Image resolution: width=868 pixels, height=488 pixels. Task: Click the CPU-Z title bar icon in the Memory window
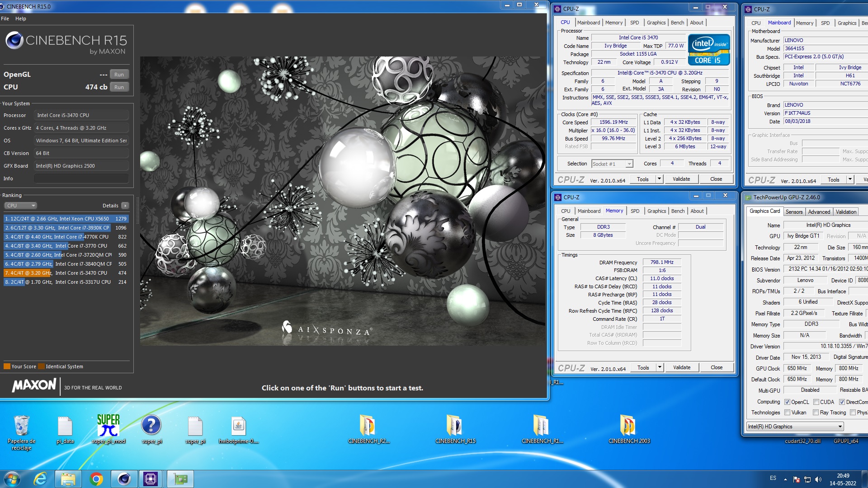[x=558, y=197]
